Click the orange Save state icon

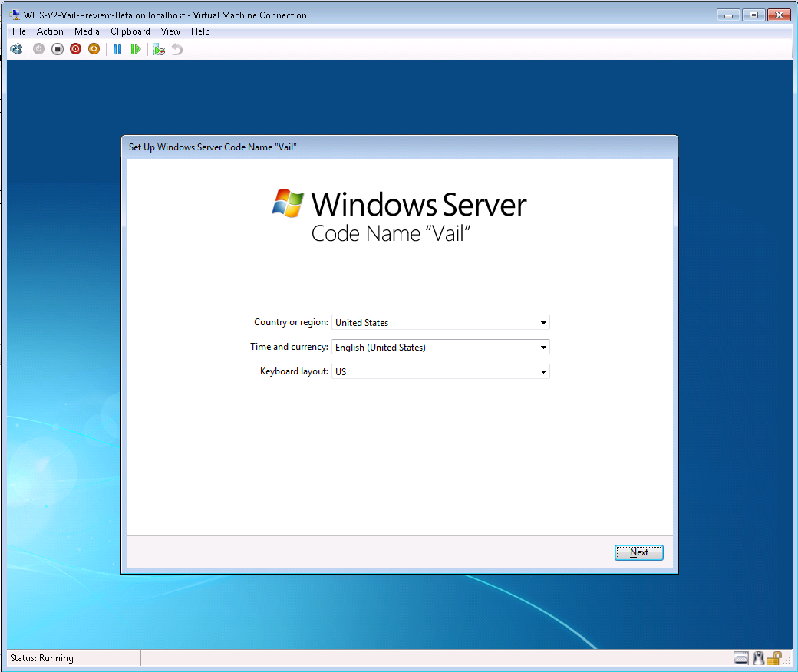(94, 49)
